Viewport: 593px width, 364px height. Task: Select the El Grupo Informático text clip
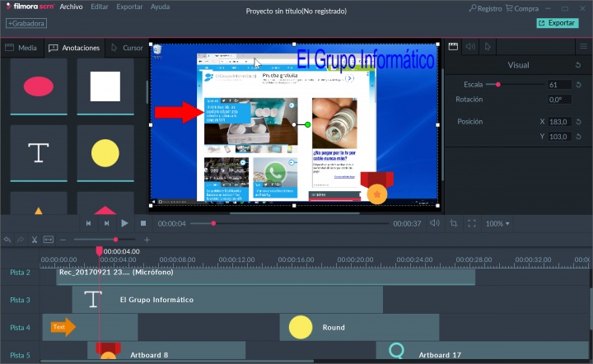(227, 300)
